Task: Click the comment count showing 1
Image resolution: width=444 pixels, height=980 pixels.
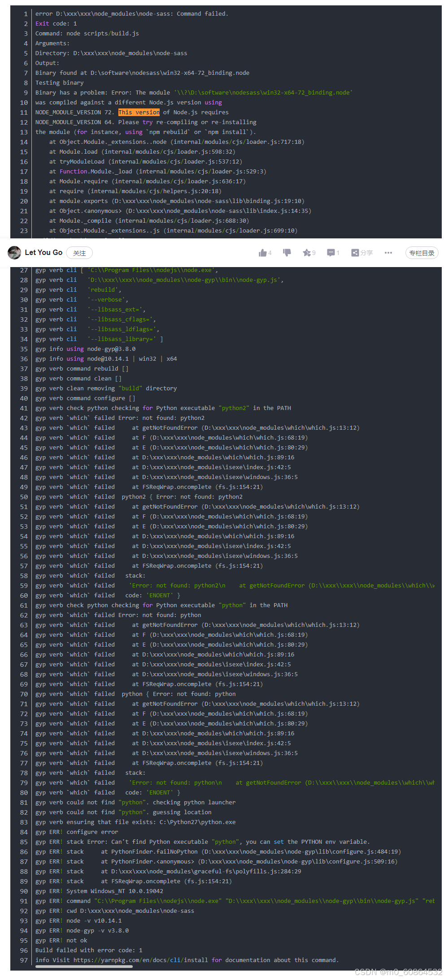Action: pyautogui.click(x=339, y=253)
